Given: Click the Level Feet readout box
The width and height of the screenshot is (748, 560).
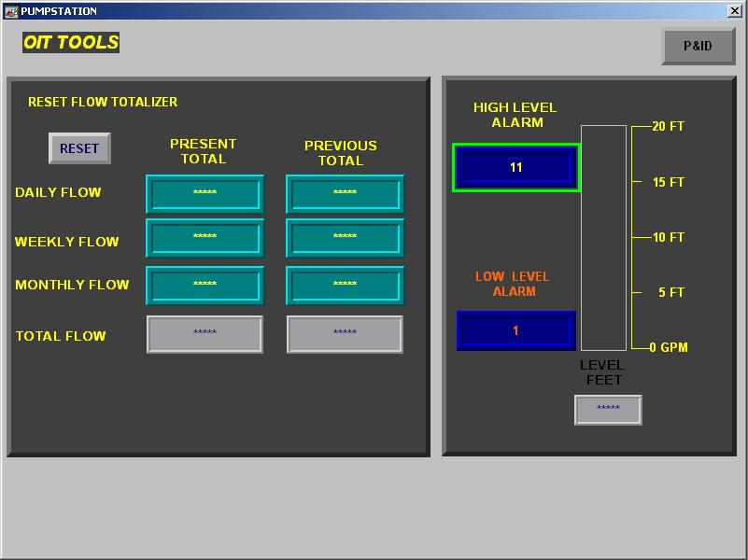Looking at the screenshot, I should (x=608, y=410).
